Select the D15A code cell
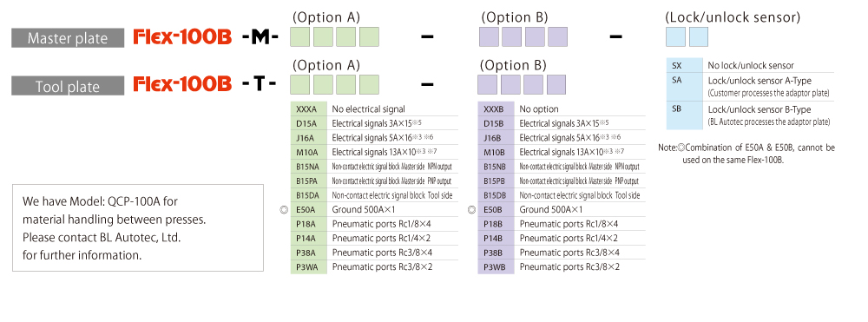868x322 pixels. pos(308,123)
